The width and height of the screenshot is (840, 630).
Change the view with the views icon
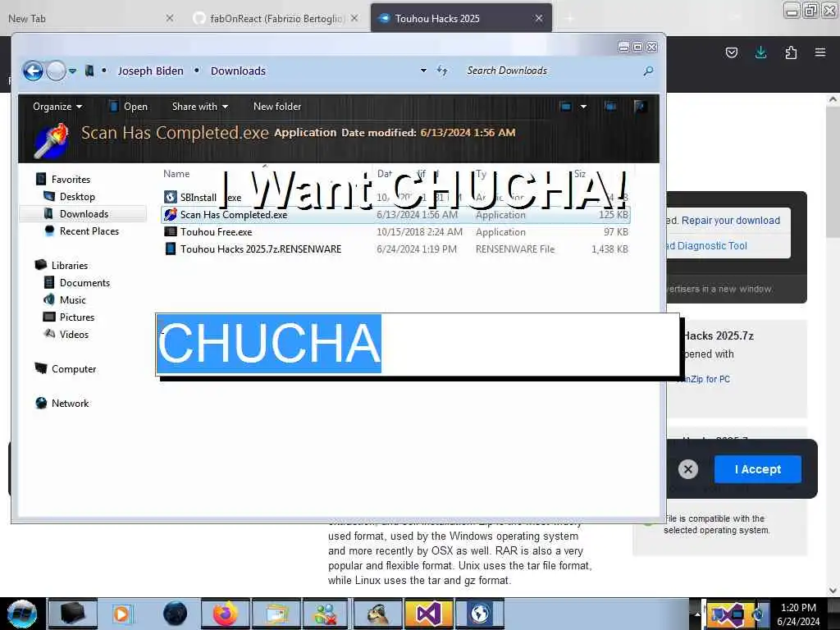565,107
